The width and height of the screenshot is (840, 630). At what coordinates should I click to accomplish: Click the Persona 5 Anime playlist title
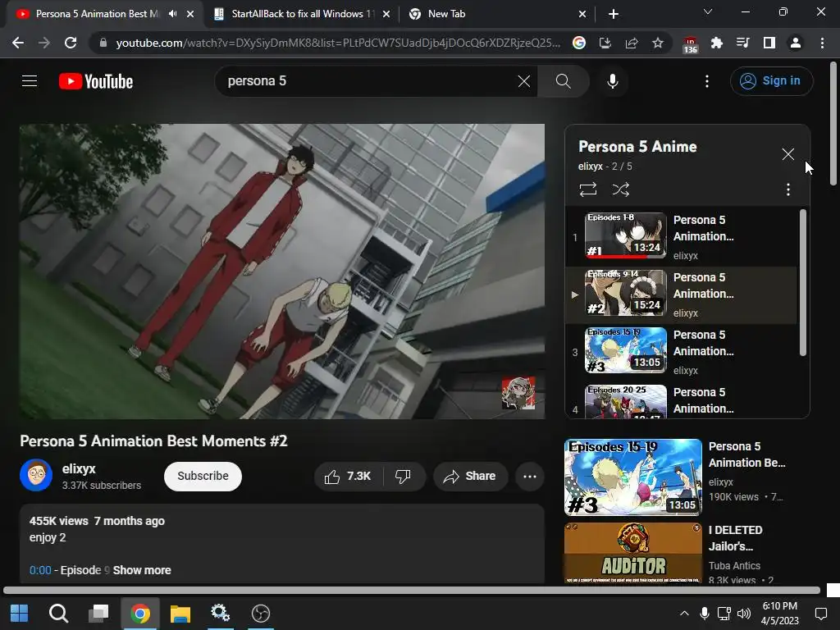click(x=637, y=147)
